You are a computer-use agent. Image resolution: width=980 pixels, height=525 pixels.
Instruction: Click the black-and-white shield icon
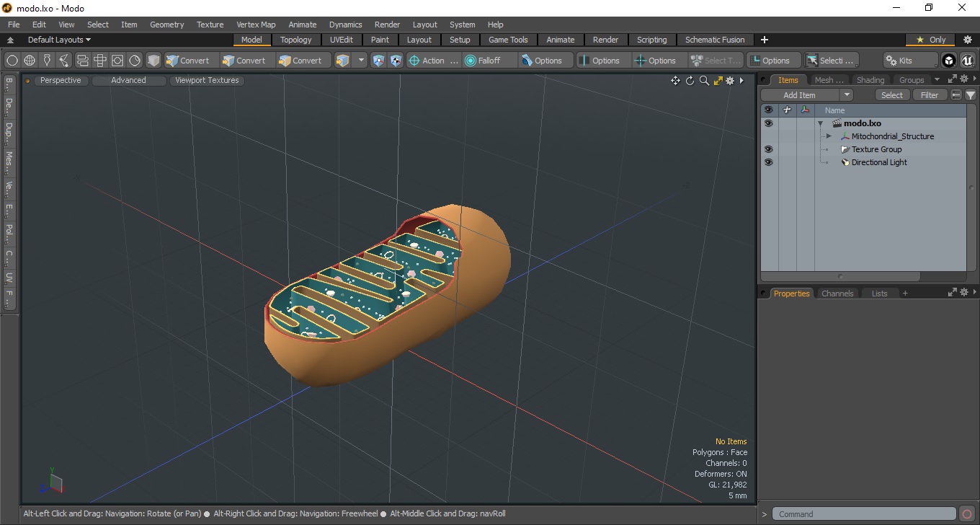pos(396,61)
